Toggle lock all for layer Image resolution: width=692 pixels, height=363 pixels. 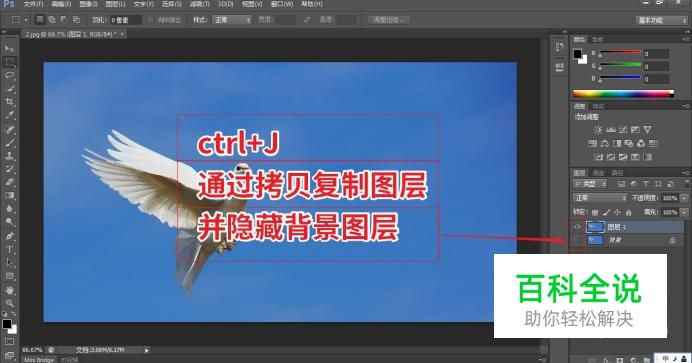point(628,212)
